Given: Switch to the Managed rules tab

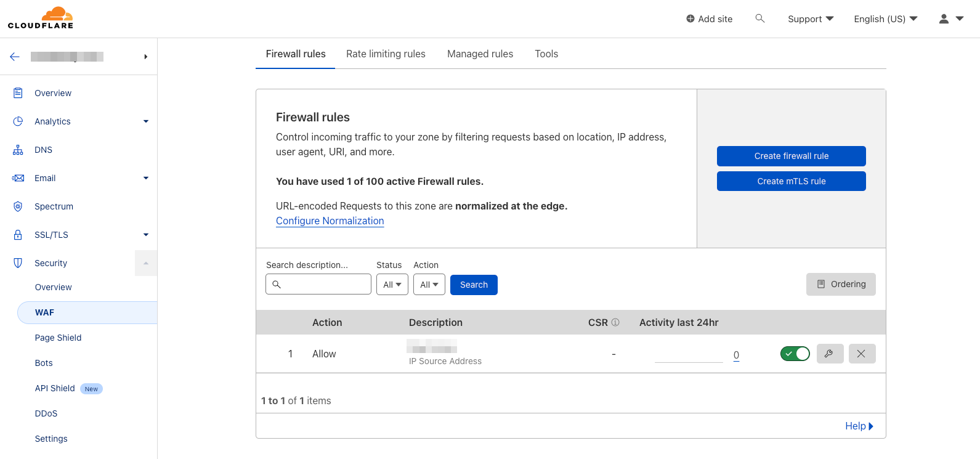Looking at the screenshot, I should click(x=480, y=54).
